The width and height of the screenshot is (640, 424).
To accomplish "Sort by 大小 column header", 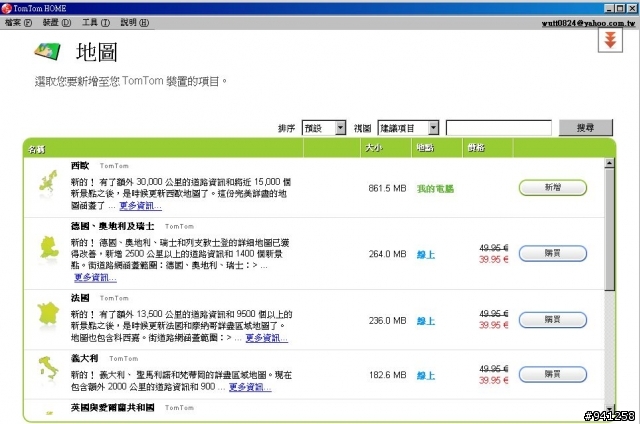I will (x=374, y=148).
